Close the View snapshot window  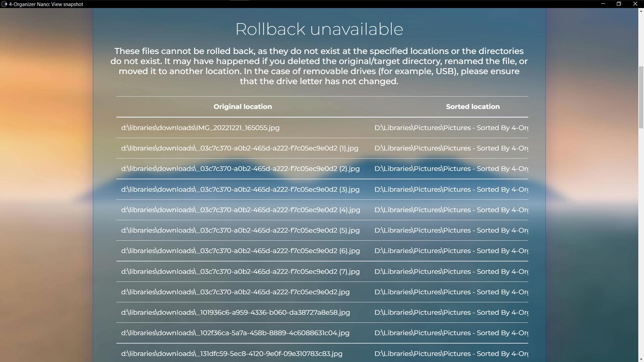[635, 4]
